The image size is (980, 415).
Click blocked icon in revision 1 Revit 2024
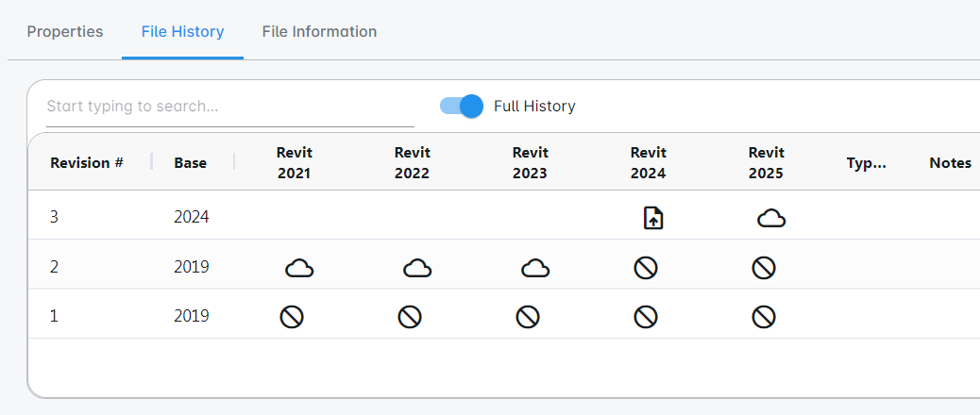646,317
